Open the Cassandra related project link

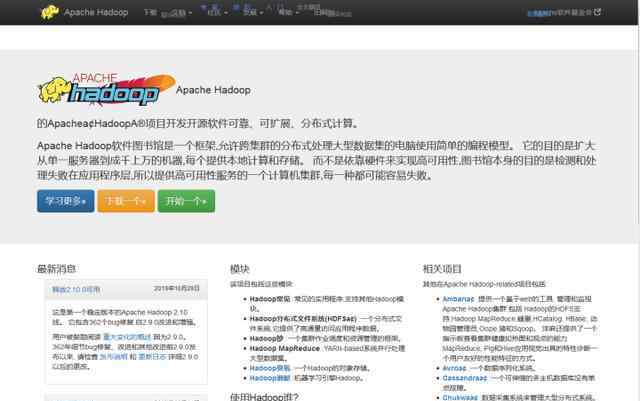click(x=465, y=378)
